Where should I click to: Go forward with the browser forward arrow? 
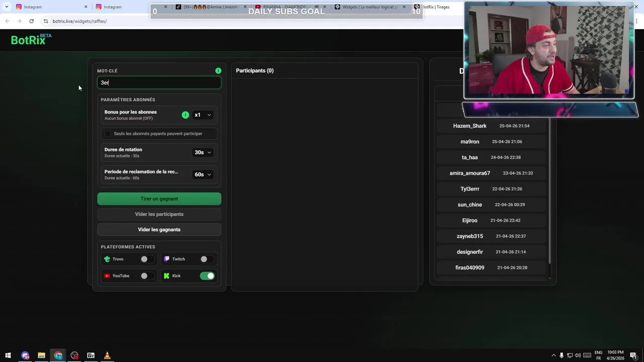click(19, 21)
